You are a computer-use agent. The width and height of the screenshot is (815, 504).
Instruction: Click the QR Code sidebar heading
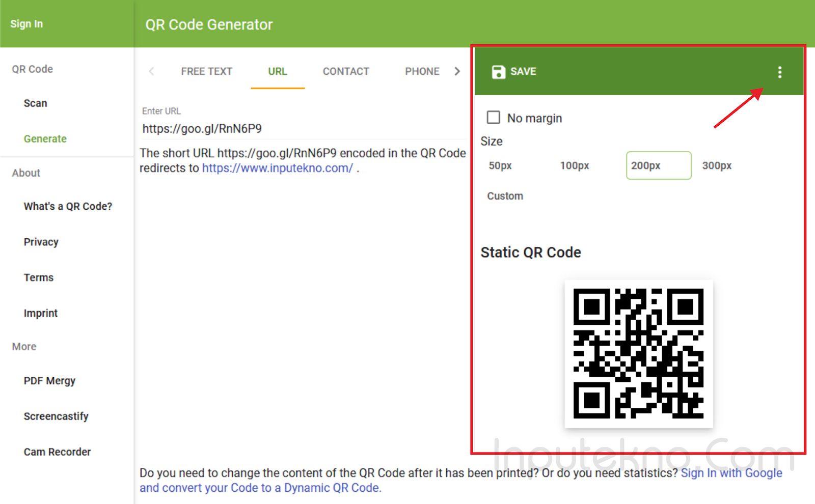[32, 69]
